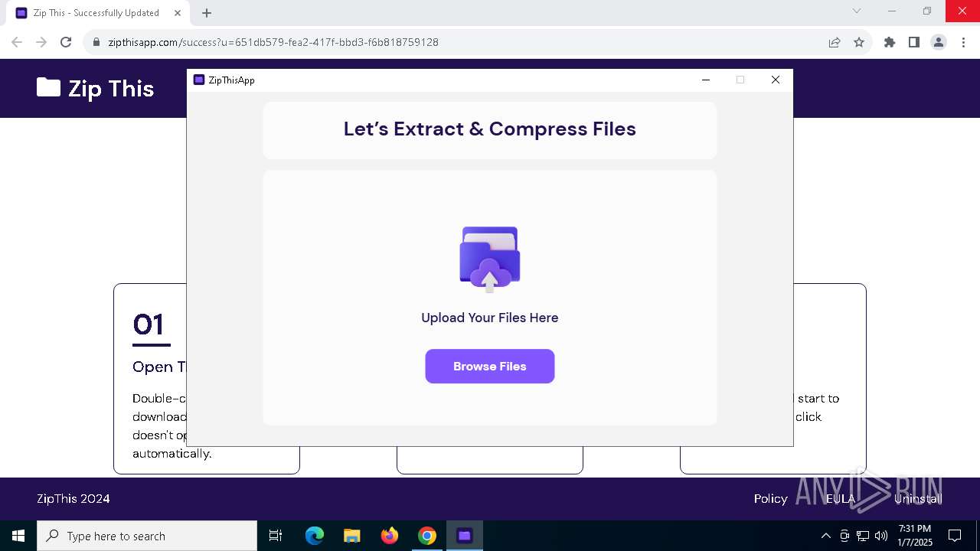Select the Zip This - Successfully Updated tab
Screen dimensions: 980x551
[x=97, y=13]
